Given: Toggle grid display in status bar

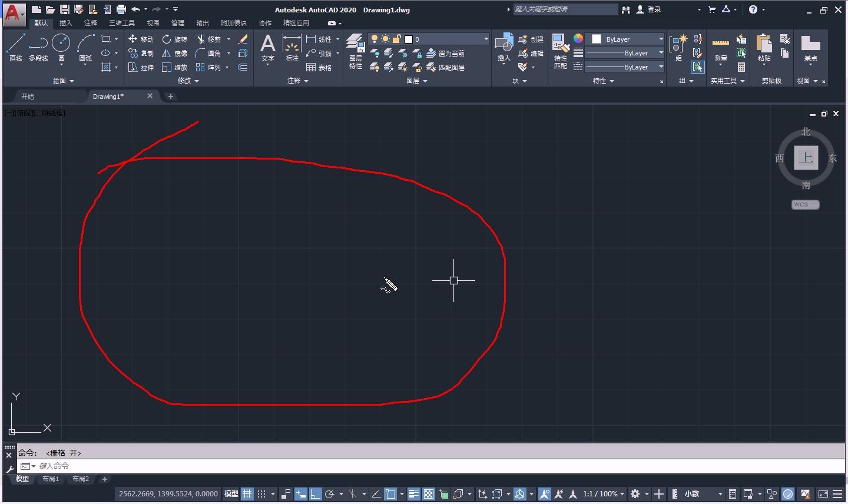Looking at the screenshot, I should pyautogui.click(x=247, y=494).
